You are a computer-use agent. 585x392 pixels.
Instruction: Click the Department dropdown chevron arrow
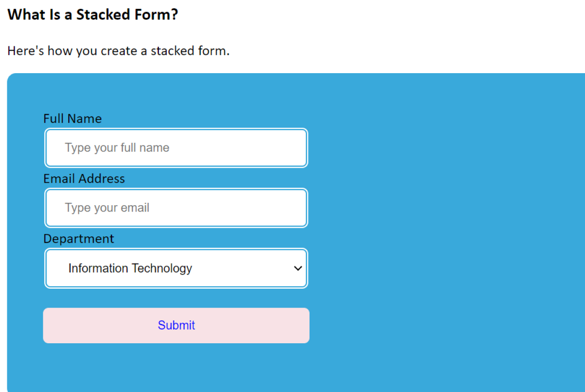tap(298, 268)
